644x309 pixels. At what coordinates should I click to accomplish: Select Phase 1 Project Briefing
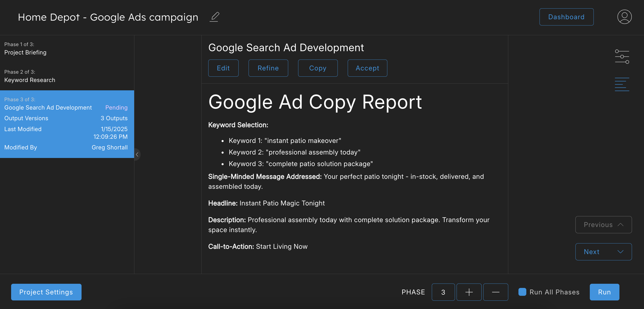(25, 49)
